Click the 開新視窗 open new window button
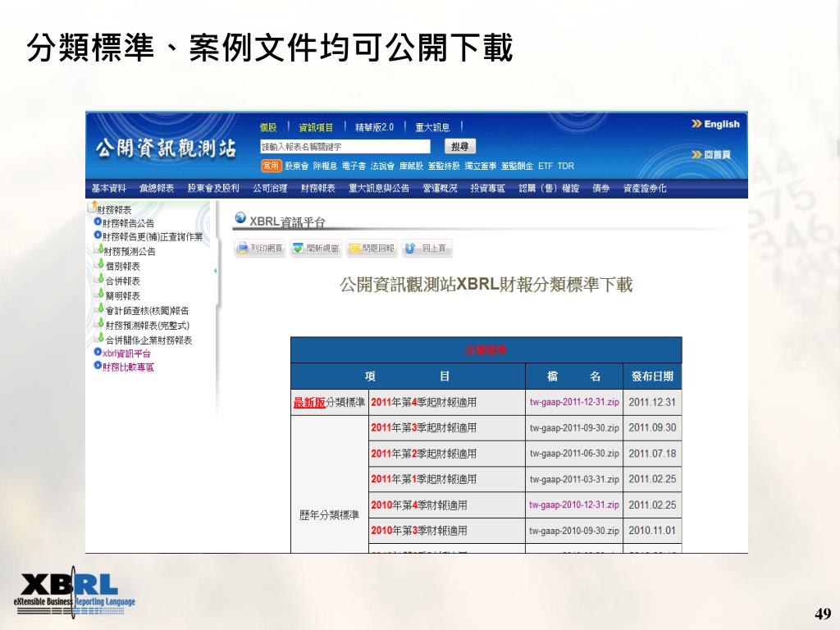Viewport: 840px width, 630px height. [316, 249]
